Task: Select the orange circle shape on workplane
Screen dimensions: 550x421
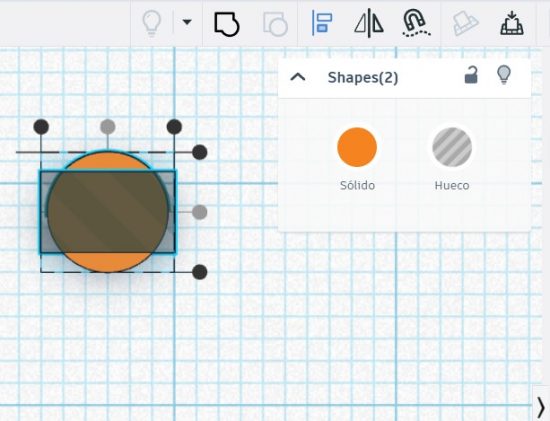Action: pos(108,262)
